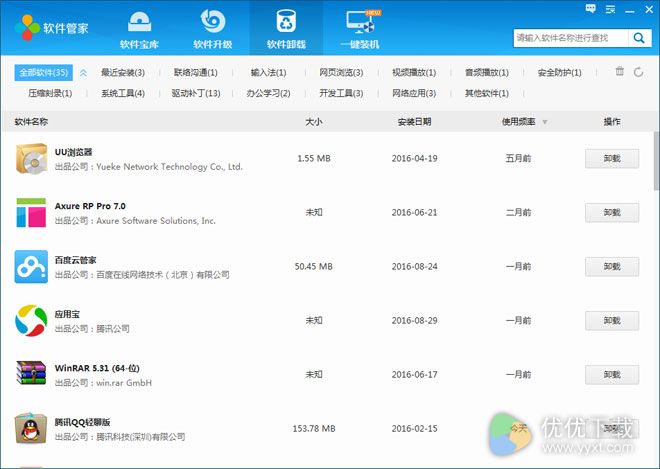This screenshot has width=660, height=469.
Task: Filter by 输入法(1) category
Action: tap(268, 73)
